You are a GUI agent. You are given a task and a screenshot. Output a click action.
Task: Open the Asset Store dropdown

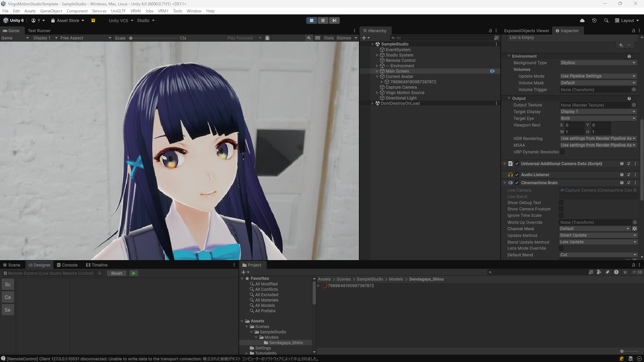pyautogui.click(x=68, y=20)
